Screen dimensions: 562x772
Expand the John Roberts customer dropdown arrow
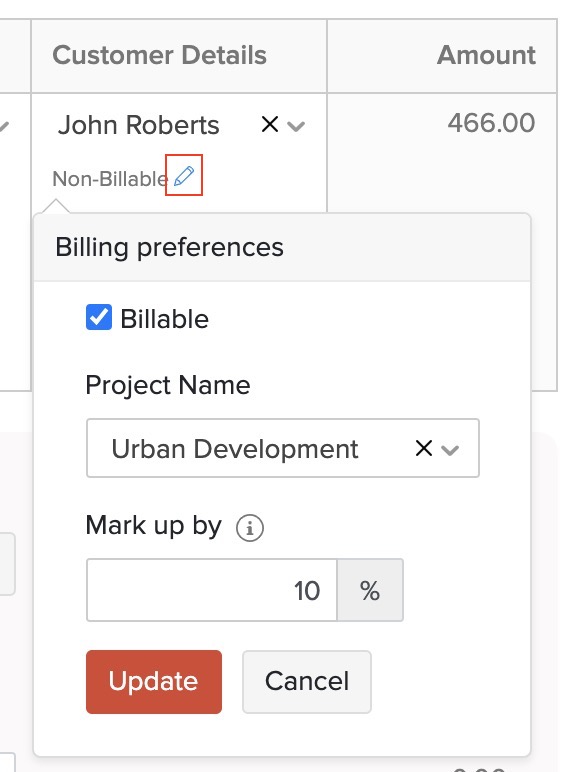pos(296,127)
